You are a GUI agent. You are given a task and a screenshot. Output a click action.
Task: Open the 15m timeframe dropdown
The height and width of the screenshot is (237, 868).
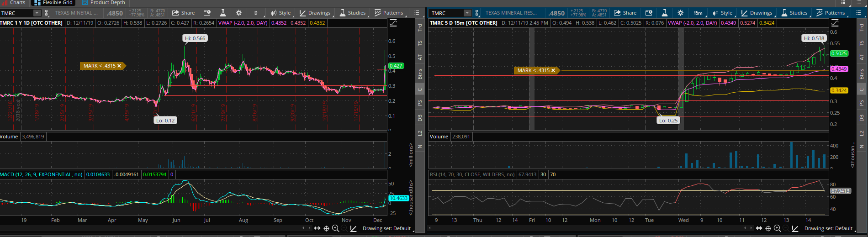699,13
